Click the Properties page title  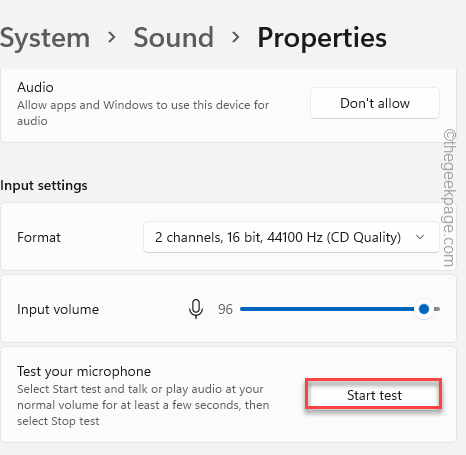tap(322, 38)
